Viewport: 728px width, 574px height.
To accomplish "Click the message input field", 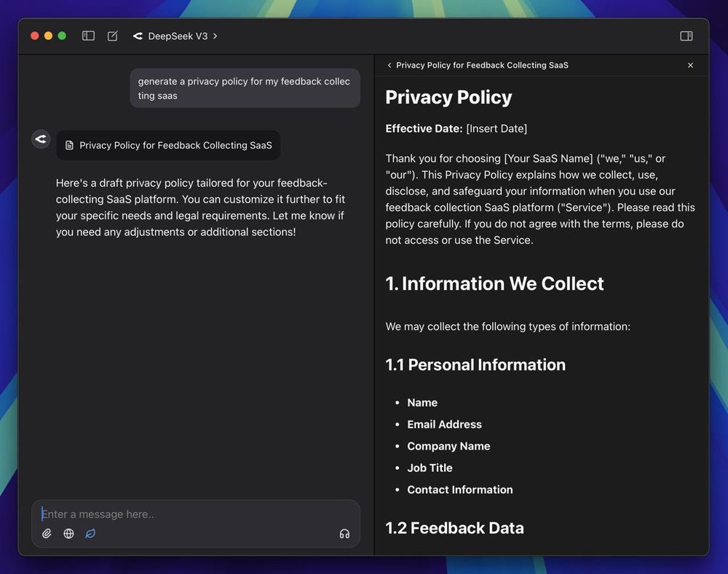I will (x=195, y=514).
